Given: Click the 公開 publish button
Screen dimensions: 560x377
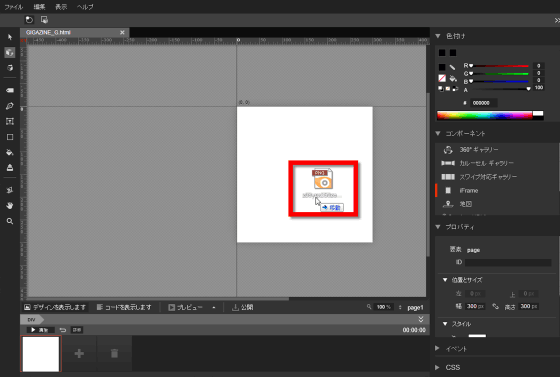Looking at the screenshot, I should coord(242,307).
